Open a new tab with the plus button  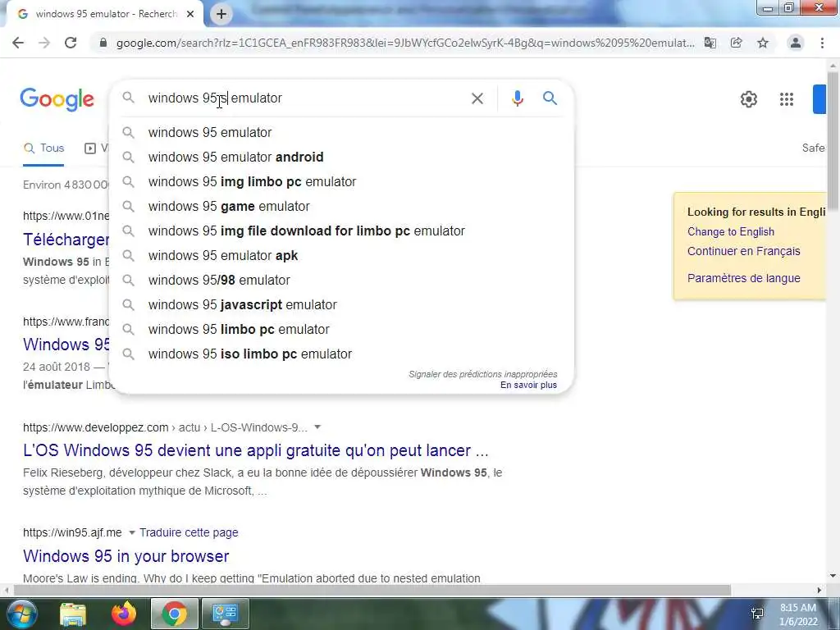(221, 14)
